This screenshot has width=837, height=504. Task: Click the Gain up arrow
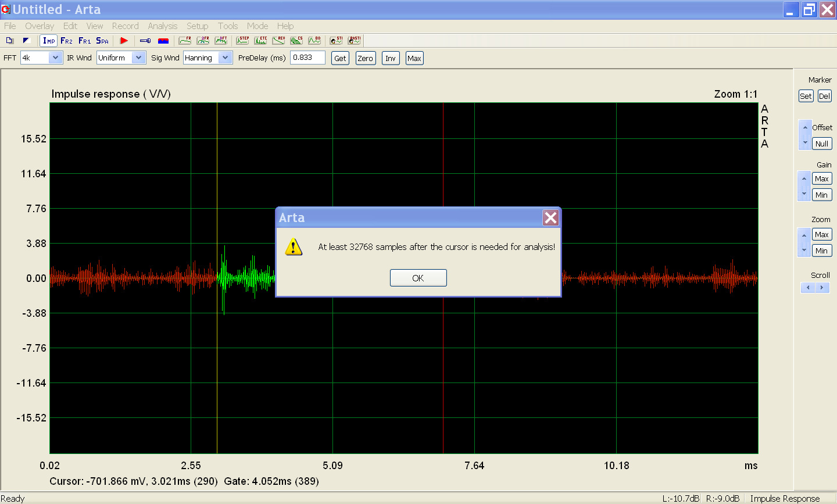(x=804, y=178)
